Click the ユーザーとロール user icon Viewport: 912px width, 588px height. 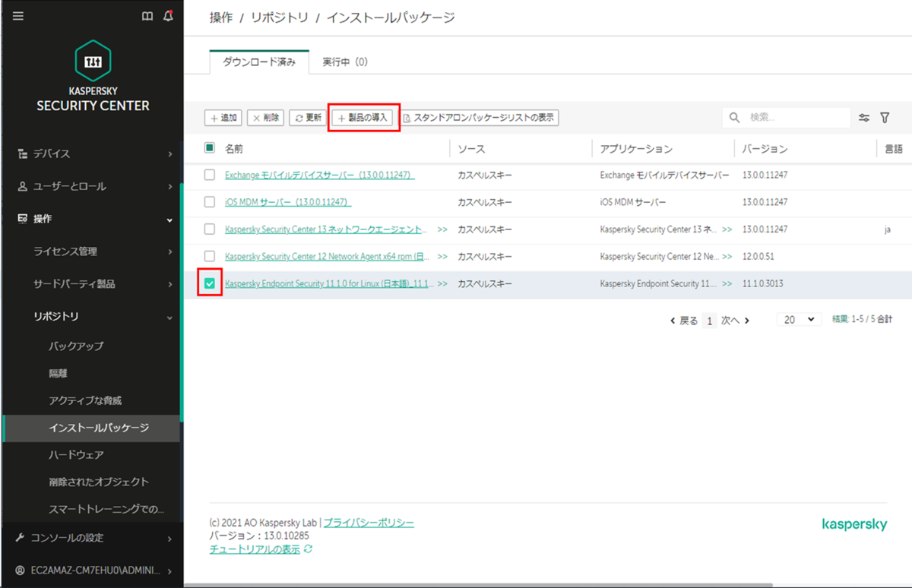click(x=23, y=186)
